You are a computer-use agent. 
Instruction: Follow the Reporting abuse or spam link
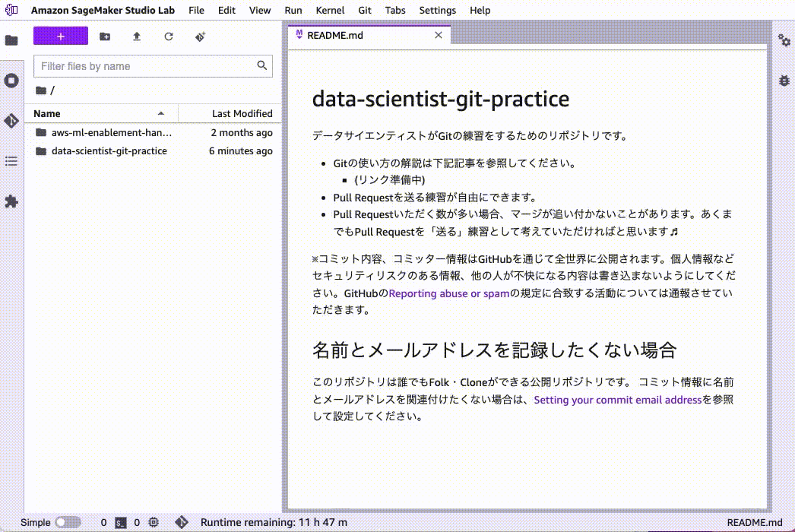coord(448,293)
